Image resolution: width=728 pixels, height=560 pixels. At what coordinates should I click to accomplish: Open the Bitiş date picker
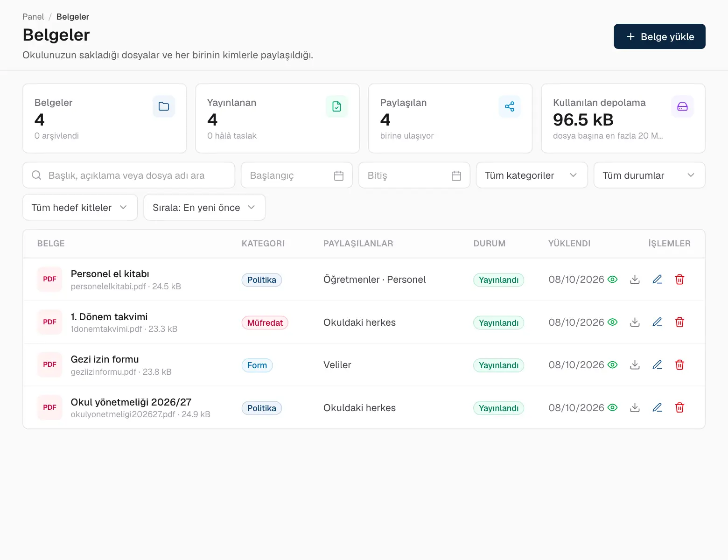click(414, 175)
